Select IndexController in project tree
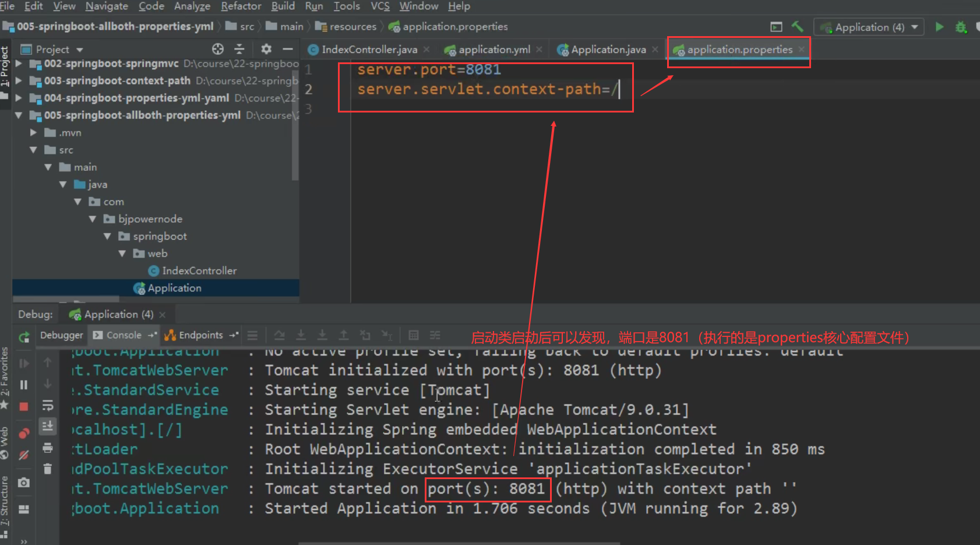 (x=199, y=271)
